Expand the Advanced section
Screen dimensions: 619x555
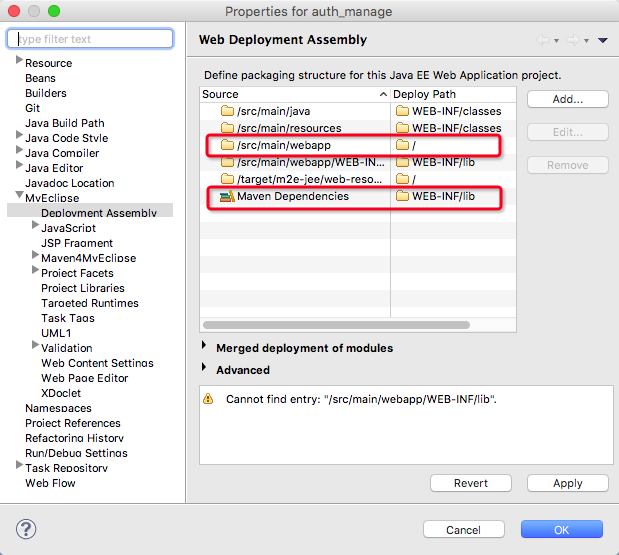tap(205, 369)
